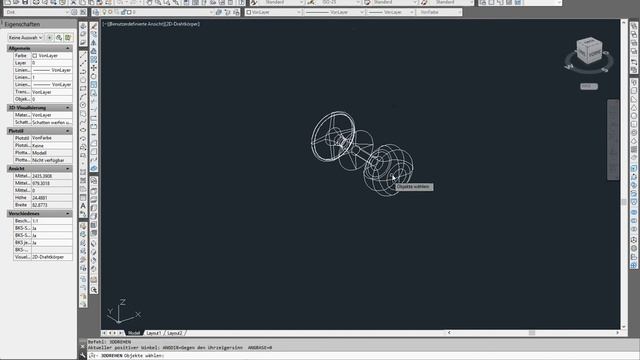Select the Rectangle draw tool

point(83,89)
